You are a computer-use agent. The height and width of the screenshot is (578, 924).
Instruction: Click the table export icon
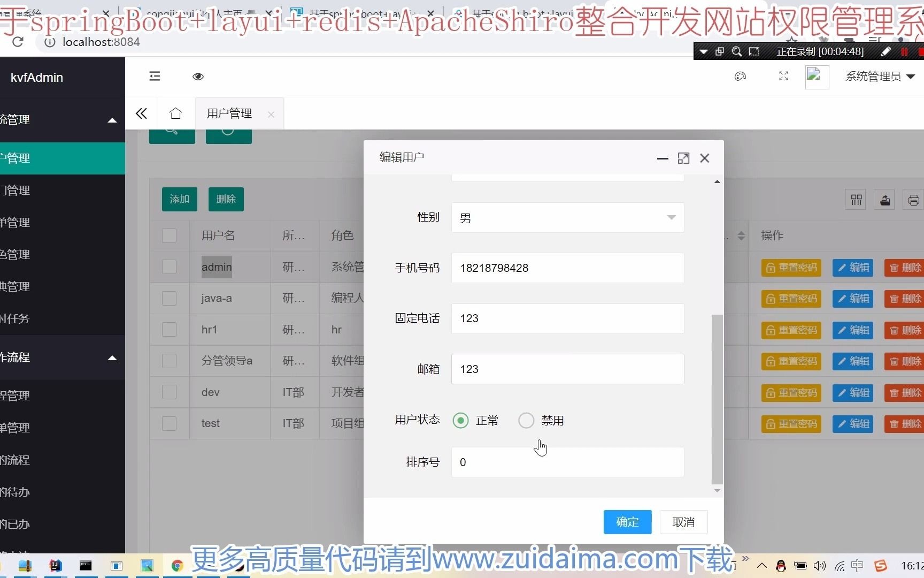click(885, 200)
